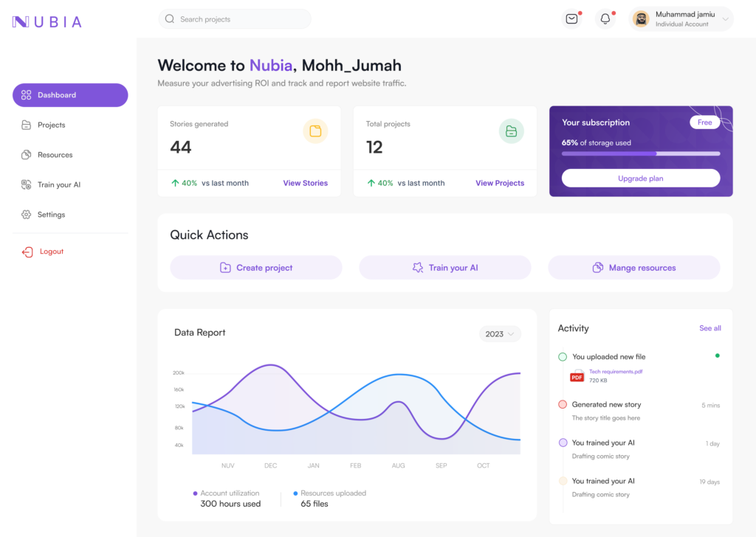Image resolution: width=756 pixels, height=537 pixels.
Task: Click the Mange resources icon
Action: point(597,267)
